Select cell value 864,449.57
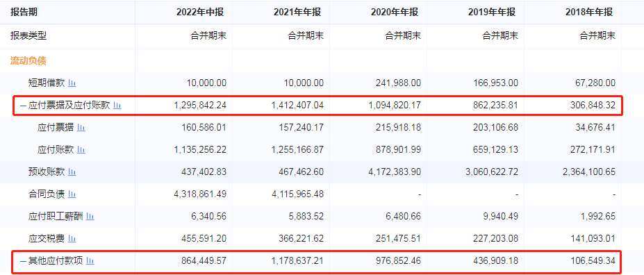 pyautogui.click(x=204, y=260)
